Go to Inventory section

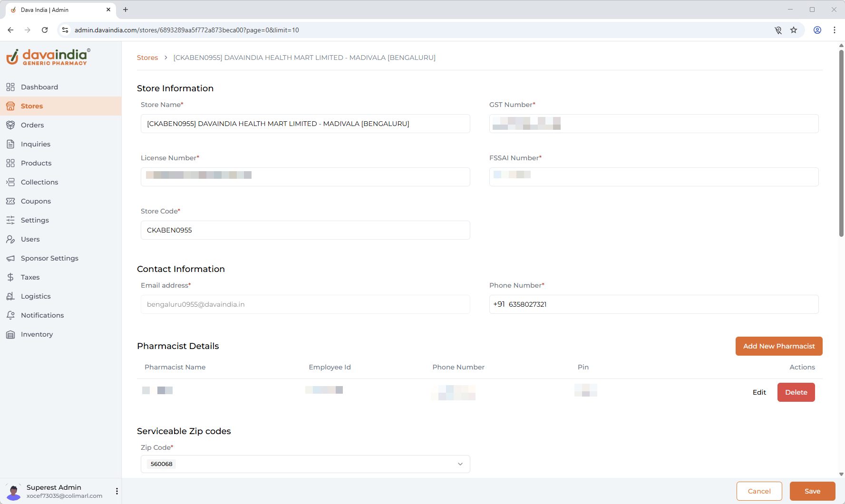coord(37,334)
